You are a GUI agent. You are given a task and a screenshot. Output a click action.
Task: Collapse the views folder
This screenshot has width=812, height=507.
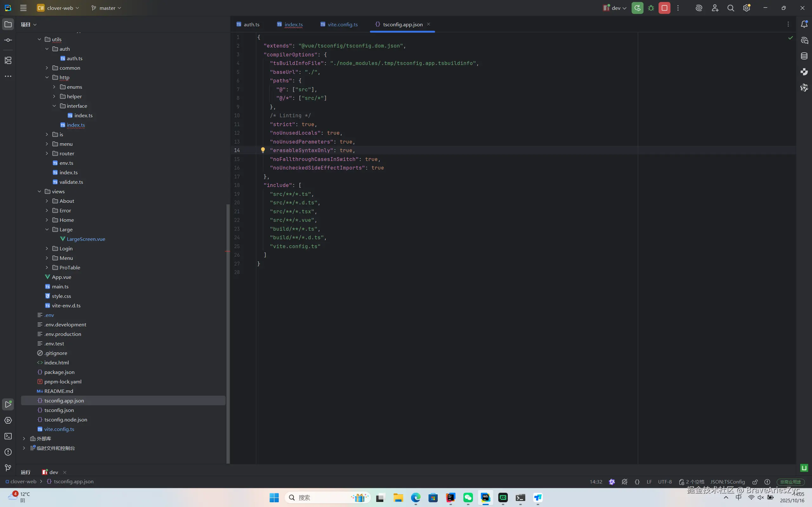[39, 191]
